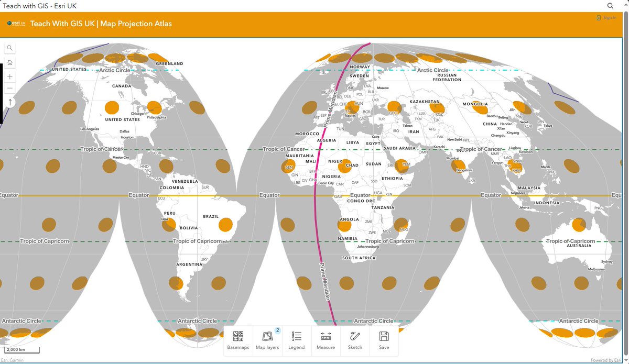Save the current map
629x364 pixels.
384,341
